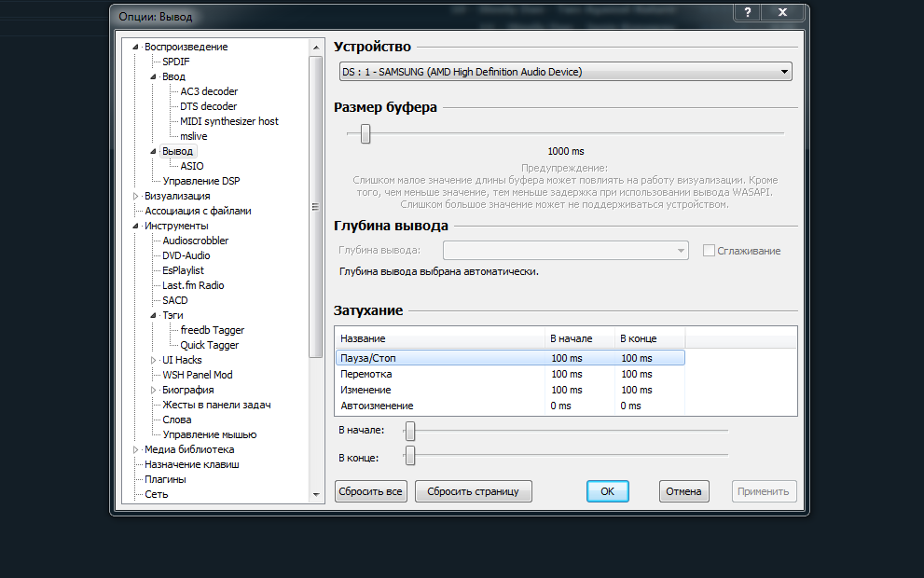The image size is (924, 578).
Task: Click the Размер буфера slider handle
Action: [365, 134]
